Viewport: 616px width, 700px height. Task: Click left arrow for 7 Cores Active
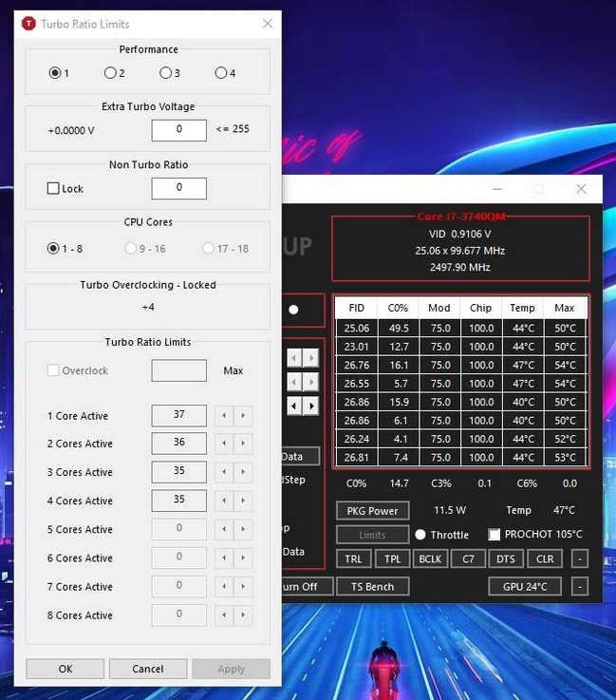(x=224, y=586)
